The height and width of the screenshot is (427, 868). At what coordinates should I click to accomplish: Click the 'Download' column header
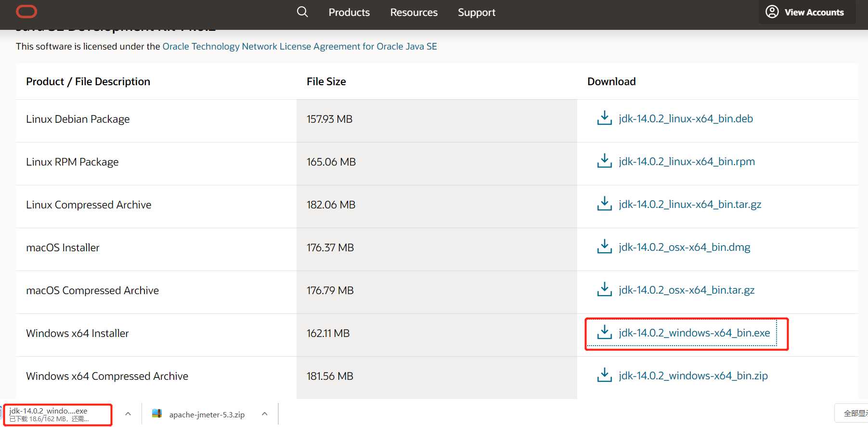pos(611,81)
